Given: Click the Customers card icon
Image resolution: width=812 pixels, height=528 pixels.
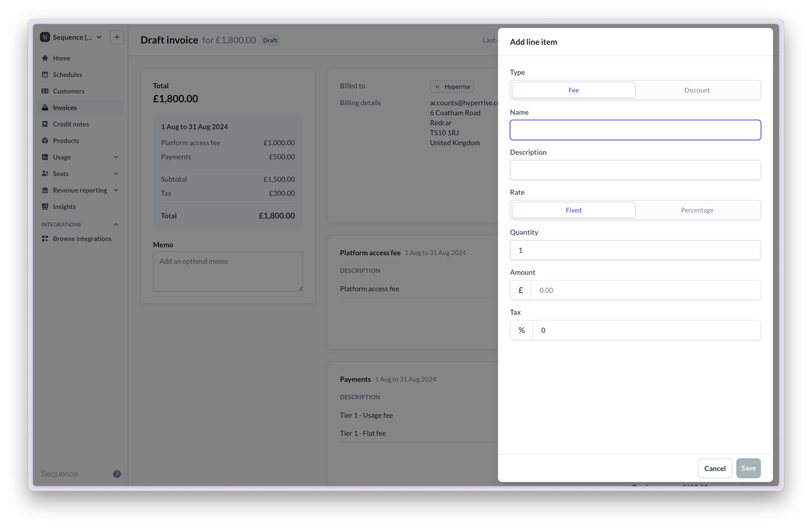Looking at the screenshot, I should 45,91.
